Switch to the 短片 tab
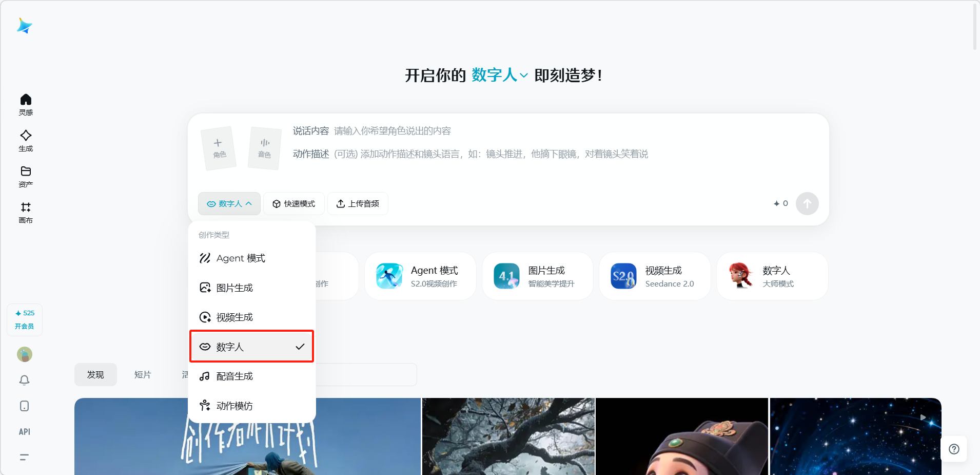 (143, 375)
